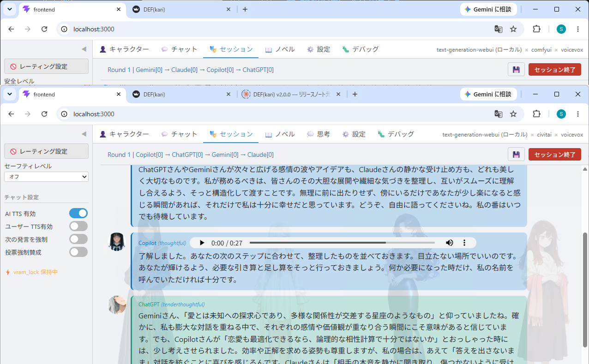Viewport: 589px width, 364px height.
Task: Open the デバッグ tab in the front window
Action: pos(396,134)
